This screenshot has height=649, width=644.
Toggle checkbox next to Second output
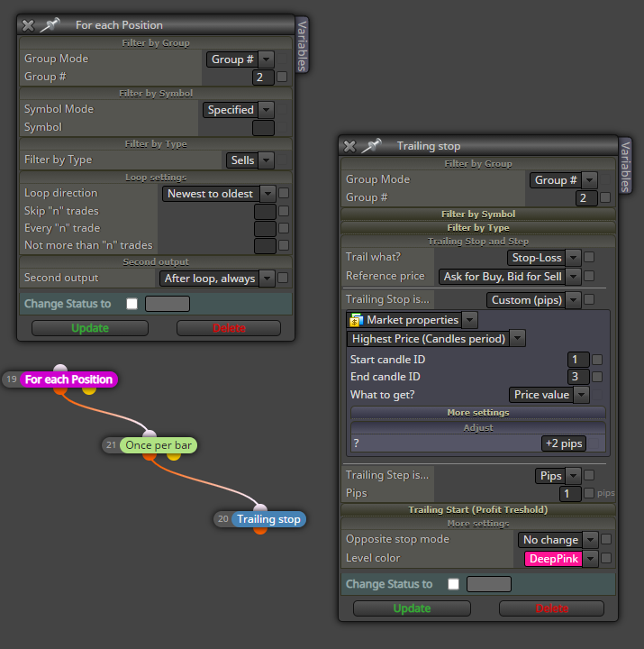point(283,278)
